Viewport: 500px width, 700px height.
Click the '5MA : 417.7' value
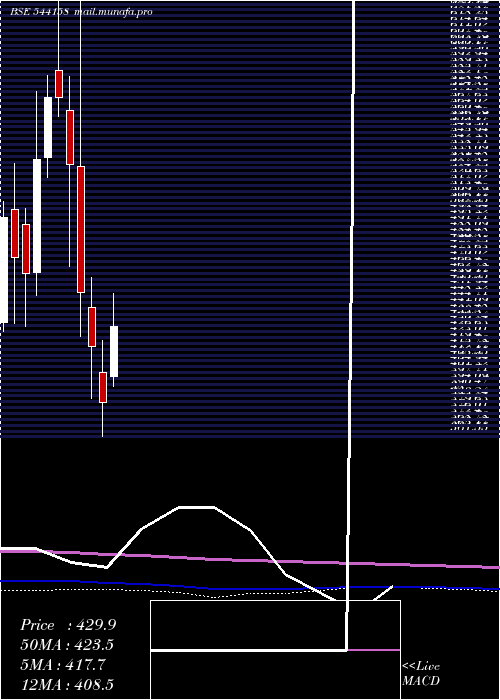click(x=63, y=665)
